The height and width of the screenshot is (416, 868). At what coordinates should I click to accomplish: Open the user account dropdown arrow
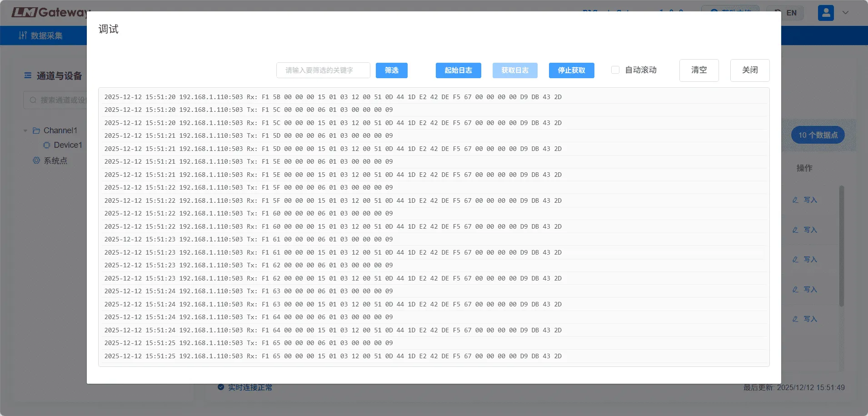[x=845, y=13]
